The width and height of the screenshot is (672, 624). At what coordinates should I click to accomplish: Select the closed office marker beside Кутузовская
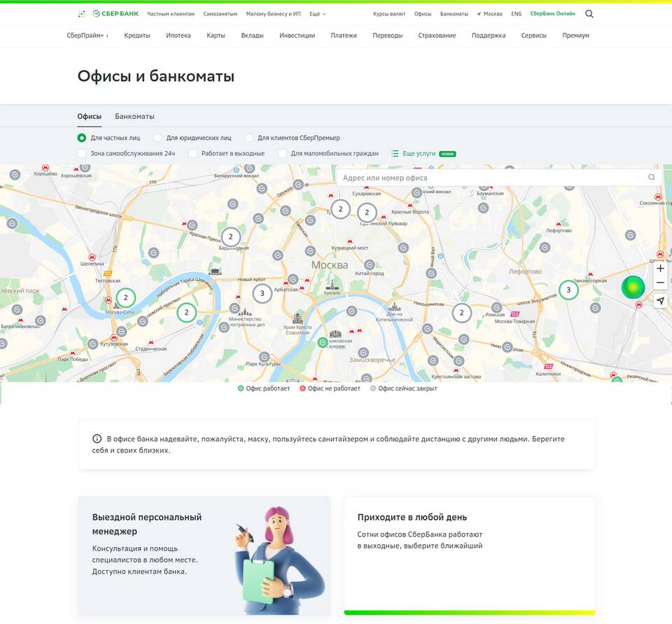pos(93,343)
